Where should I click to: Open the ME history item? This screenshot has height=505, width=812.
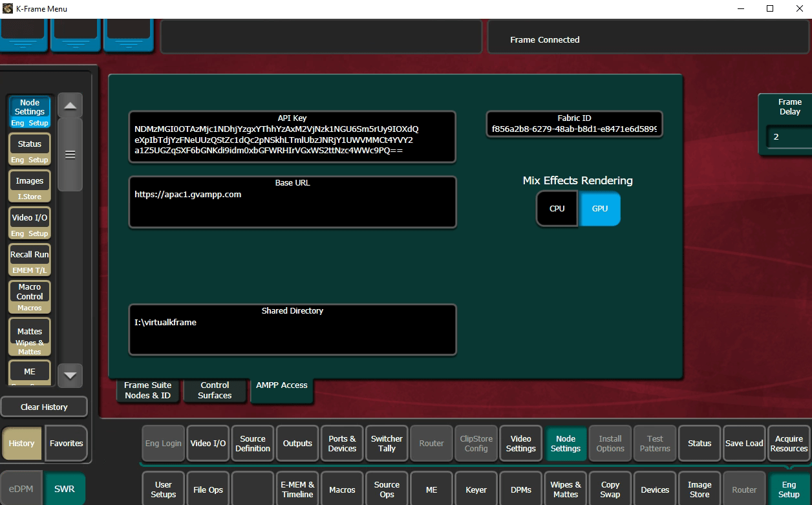pyautogui.click(x=30, y=372)
